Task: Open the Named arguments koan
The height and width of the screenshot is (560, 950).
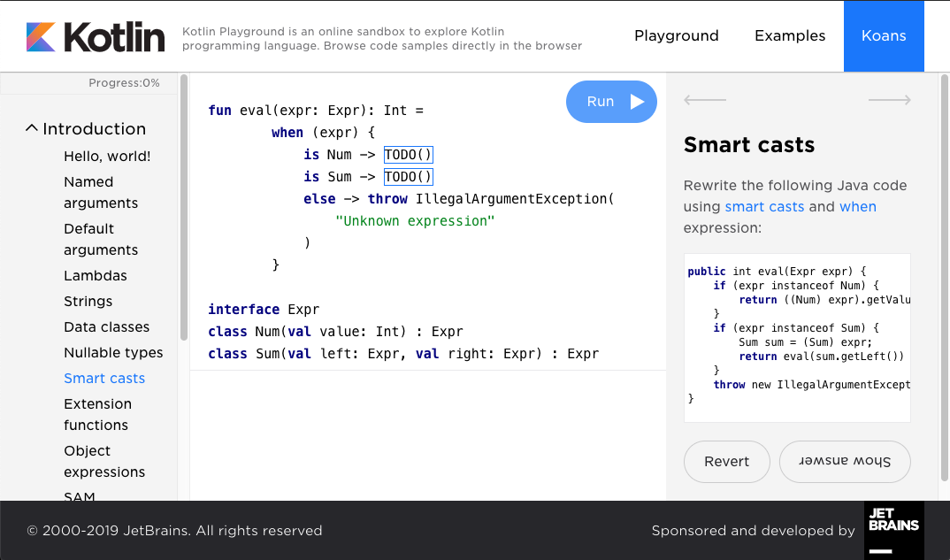Action: 101,192
